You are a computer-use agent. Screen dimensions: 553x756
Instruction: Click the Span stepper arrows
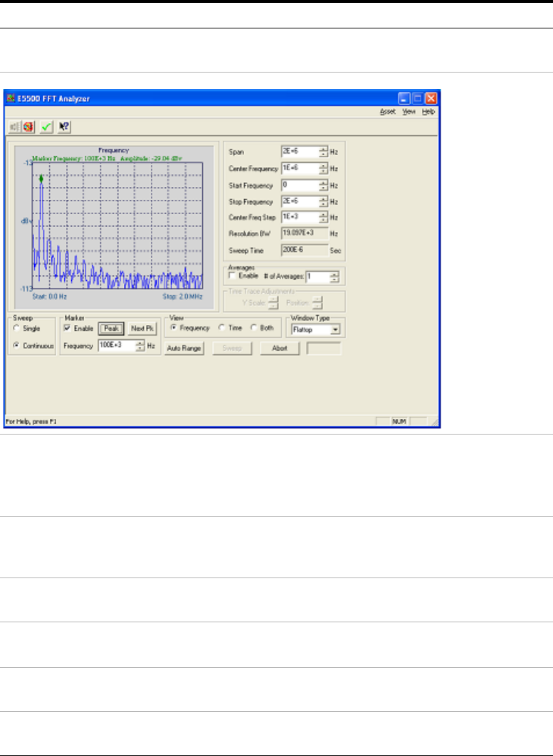(323, 152)
